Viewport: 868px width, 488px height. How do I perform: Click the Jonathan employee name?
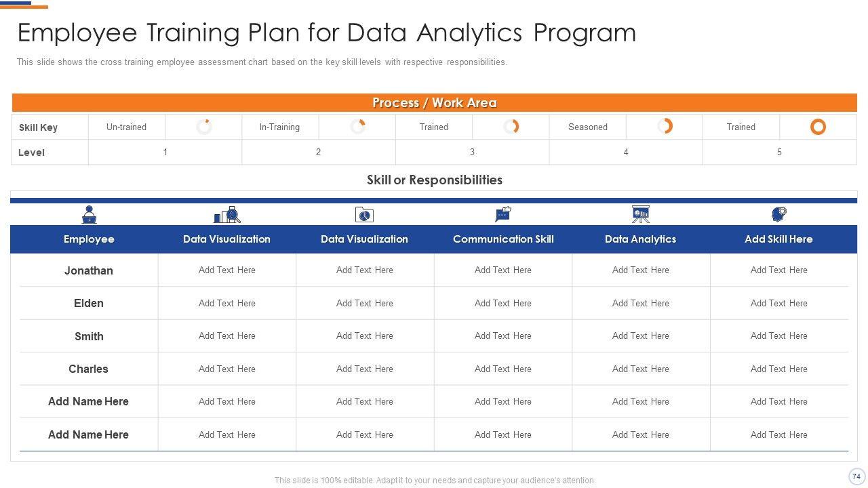[89, 270]
